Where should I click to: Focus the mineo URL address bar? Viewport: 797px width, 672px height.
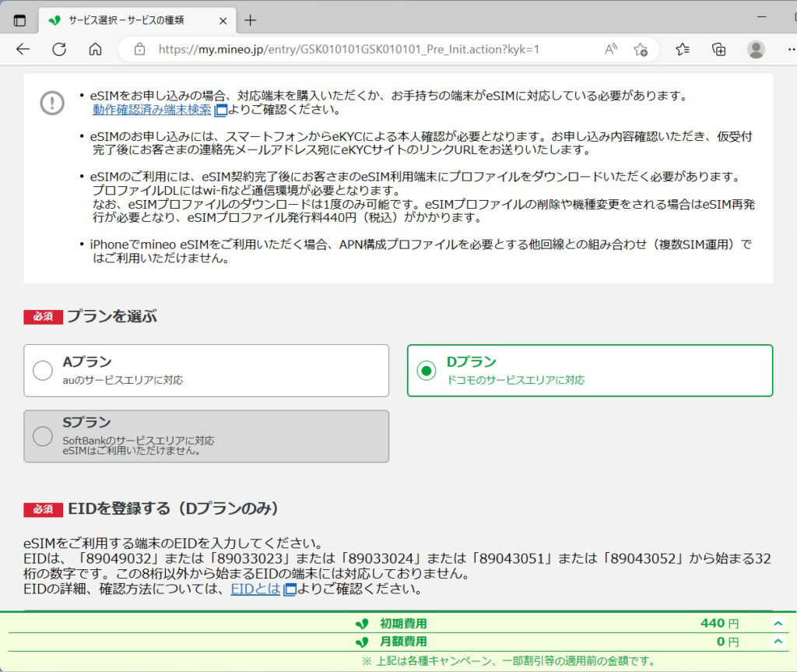coord(348,49)
